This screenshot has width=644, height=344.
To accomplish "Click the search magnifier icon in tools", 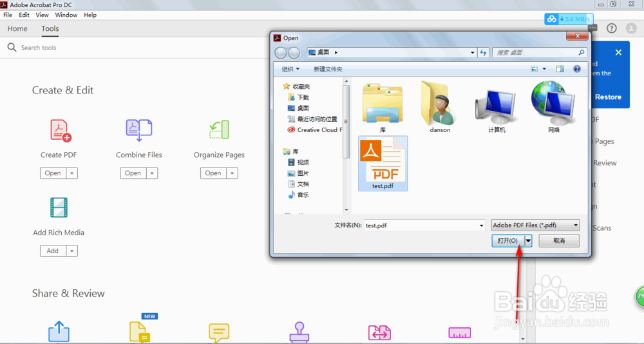I will 12,48.
